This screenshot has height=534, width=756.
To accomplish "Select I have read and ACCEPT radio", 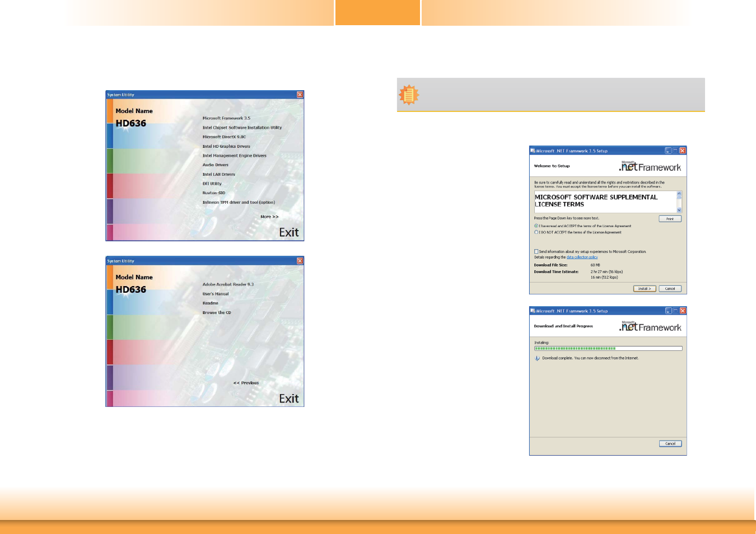I will point(536,226).
